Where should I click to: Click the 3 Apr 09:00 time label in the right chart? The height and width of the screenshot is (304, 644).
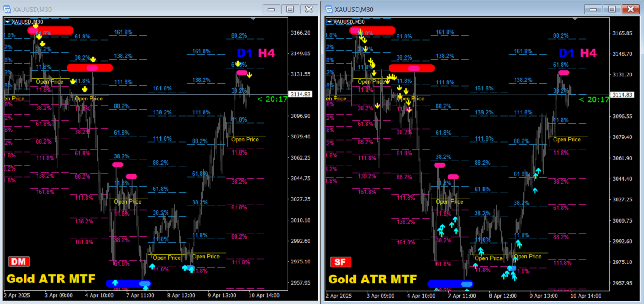[380, 296]
